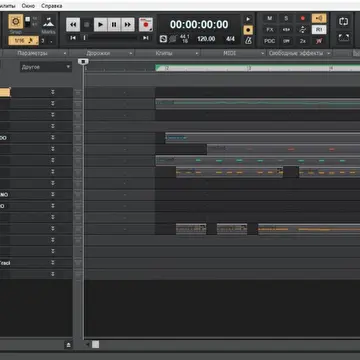This screenshot has width=360, height=360.
Task: Click the red crossed-out icon in Mix module
Action: [x=319, y=41]
